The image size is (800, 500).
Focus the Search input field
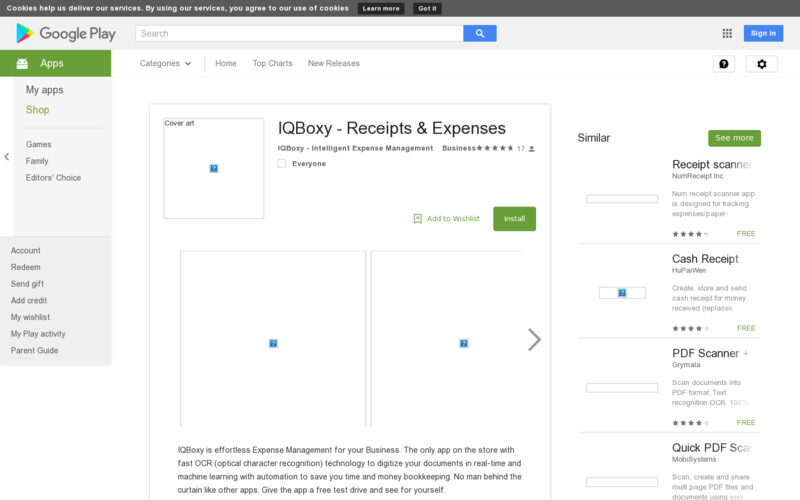(x=299, y=33)
